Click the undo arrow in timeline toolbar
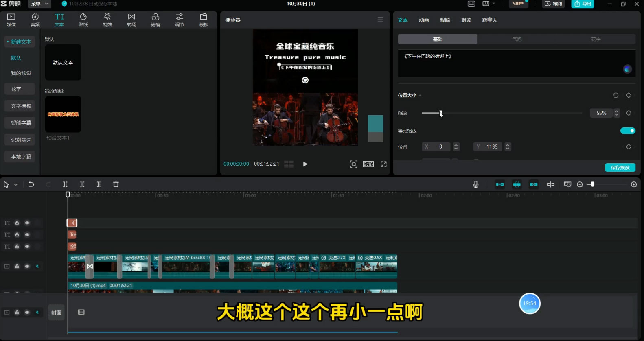The image size is (644, 341). coord(31,184)
